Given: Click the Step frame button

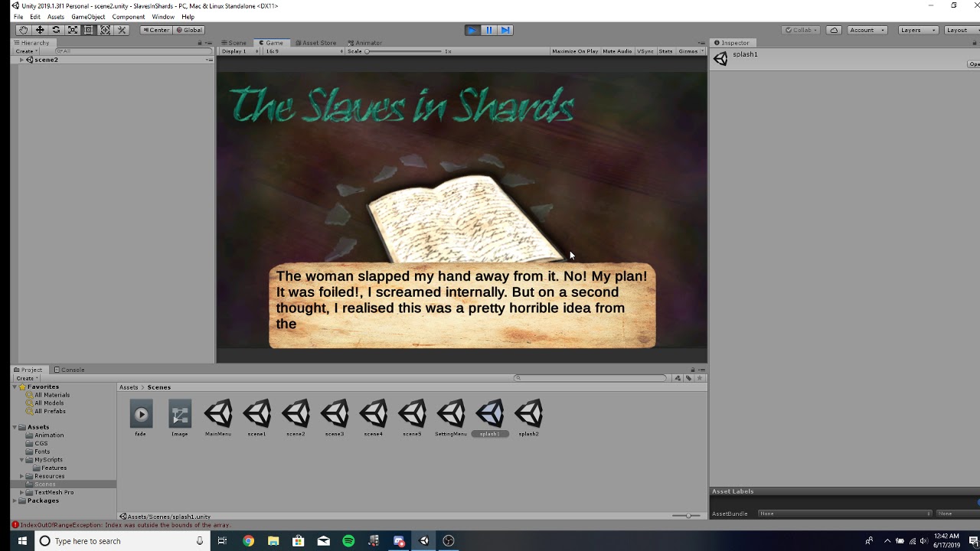Looking at the screenshot, I should pos(505,30).
